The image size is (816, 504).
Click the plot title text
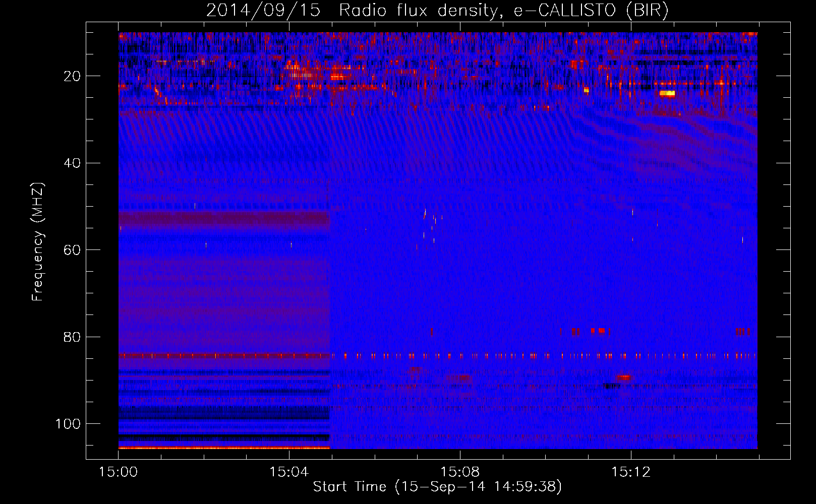[x=437, y=10]
